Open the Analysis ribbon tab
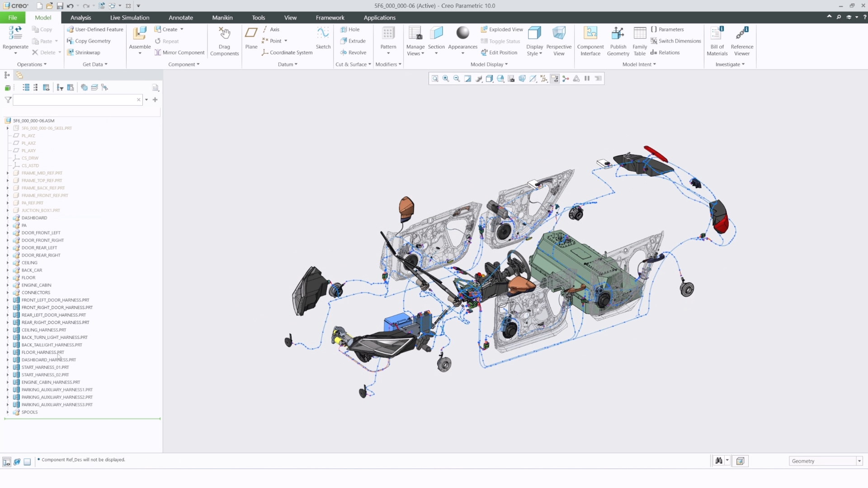Image resolution: width=868 pixels, height=488 pixels. [80, 18]
